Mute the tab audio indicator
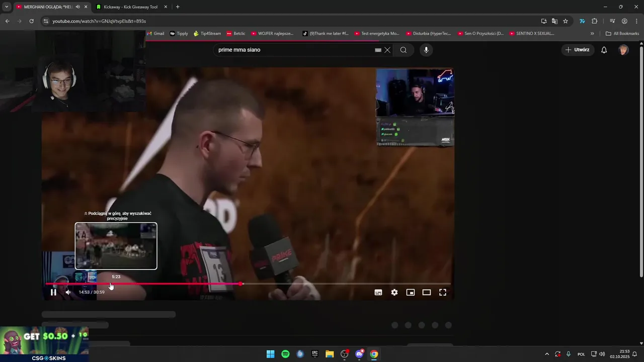The width and height of the screenshot is (644, 362). click(77, 7)
